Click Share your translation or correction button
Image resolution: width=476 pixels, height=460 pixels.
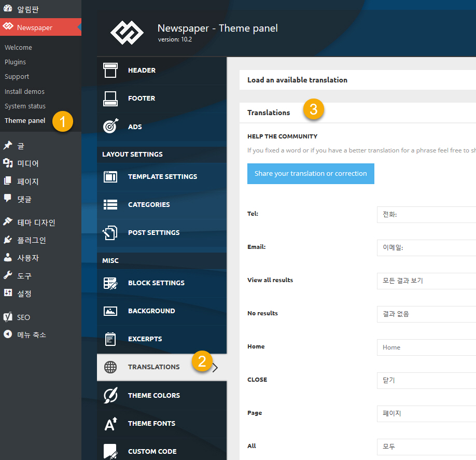click(x=311, y=174)
